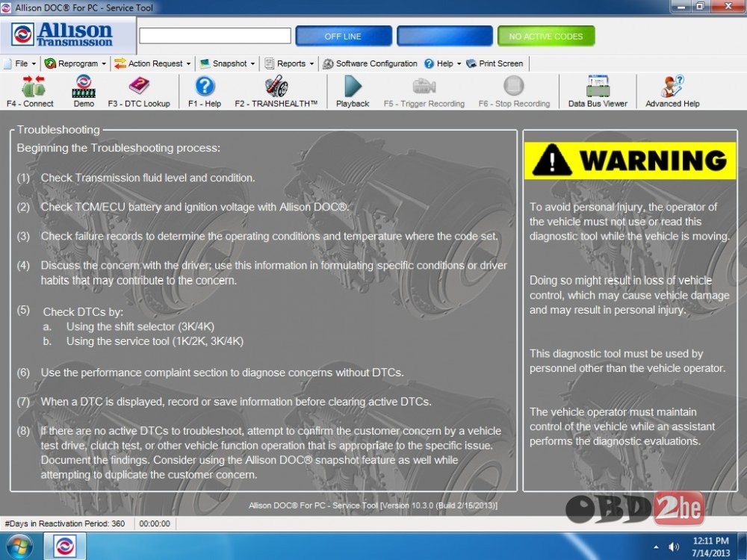Click the 00:00:00 timer in status bar
The image size is (747, 560).
tap(155, 524)
